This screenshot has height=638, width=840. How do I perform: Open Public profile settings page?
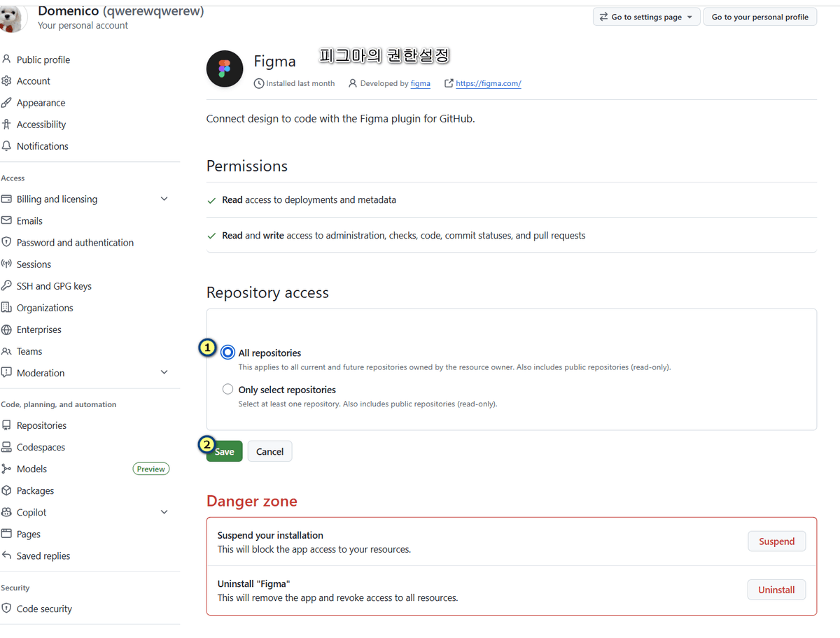click(43, 59)
